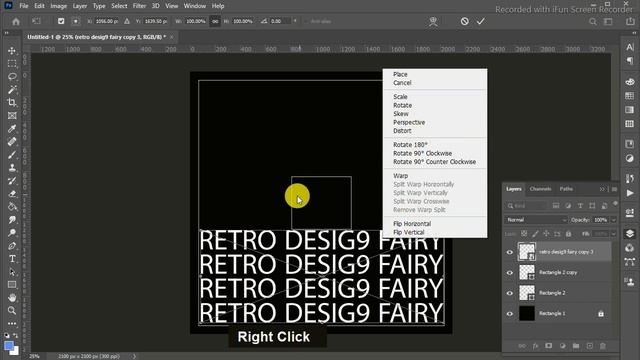640x360 pixels.
Task: Select the Clone Stamp tool
Action: 12,168
